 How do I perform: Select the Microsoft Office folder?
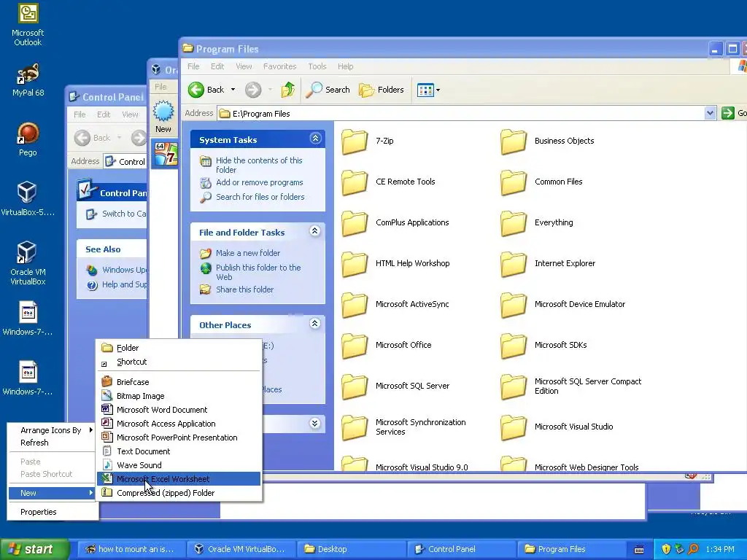coord(387,345)
